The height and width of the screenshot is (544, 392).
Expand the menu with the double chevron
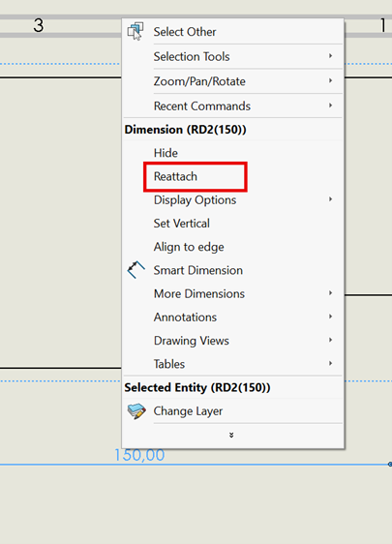pyautogui.click(x=231, y=435)
